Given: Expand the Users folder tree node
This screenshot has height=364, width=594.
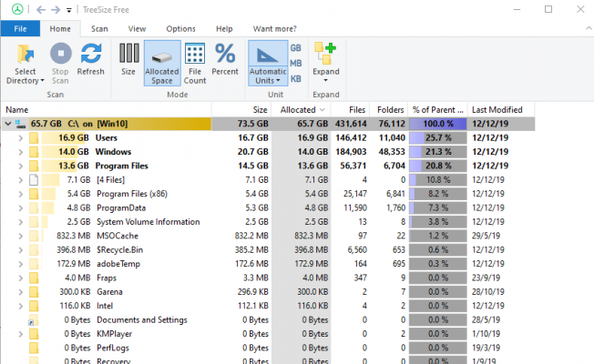Looking at the screenshot, I should coord(20,138).
